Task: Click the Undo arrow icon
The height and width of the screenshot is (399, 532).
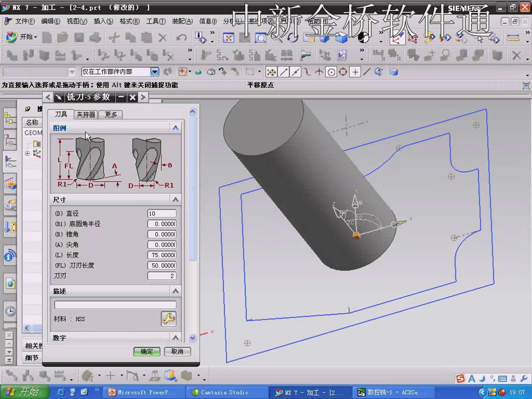Action: click(181, 37)
